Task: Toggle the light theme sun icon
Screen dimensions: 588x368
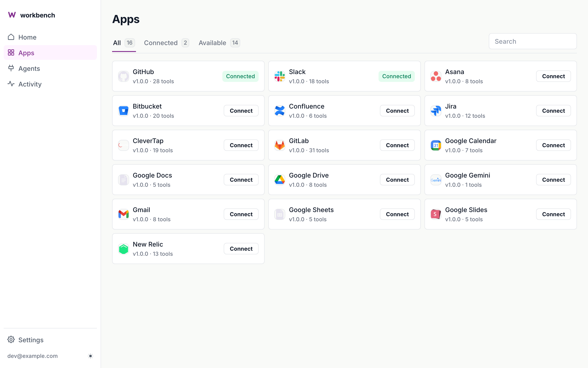Action: click(90, 356)
